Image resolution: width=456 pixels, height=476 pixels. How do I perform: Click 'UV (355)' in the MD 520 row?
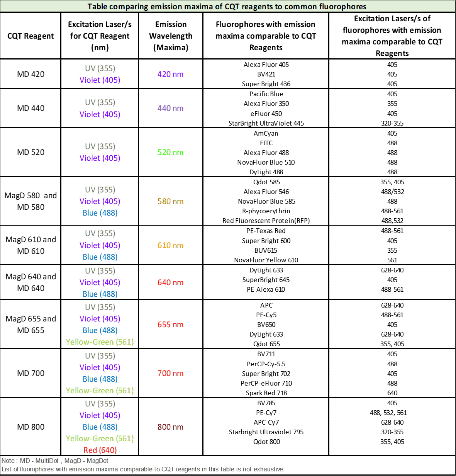point(100,146)
